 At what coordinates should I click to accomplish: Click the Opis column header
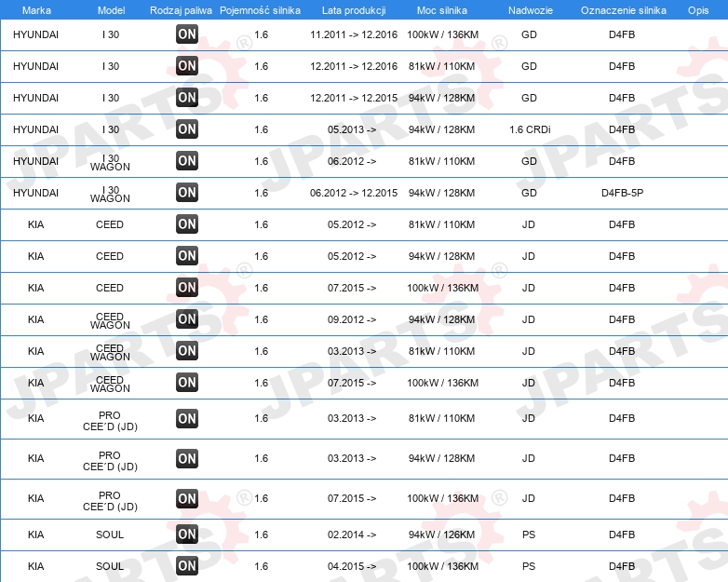click(698, 10)
